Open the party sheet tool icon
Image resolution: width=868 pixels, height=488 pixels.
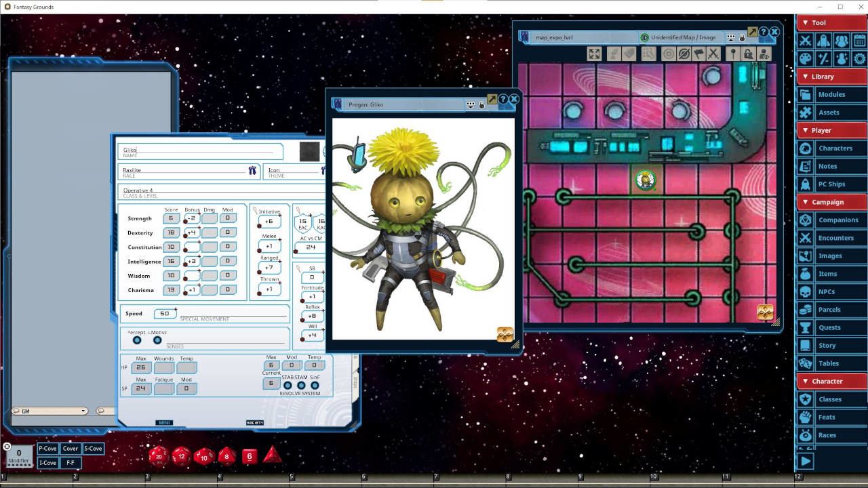(842, 41)
